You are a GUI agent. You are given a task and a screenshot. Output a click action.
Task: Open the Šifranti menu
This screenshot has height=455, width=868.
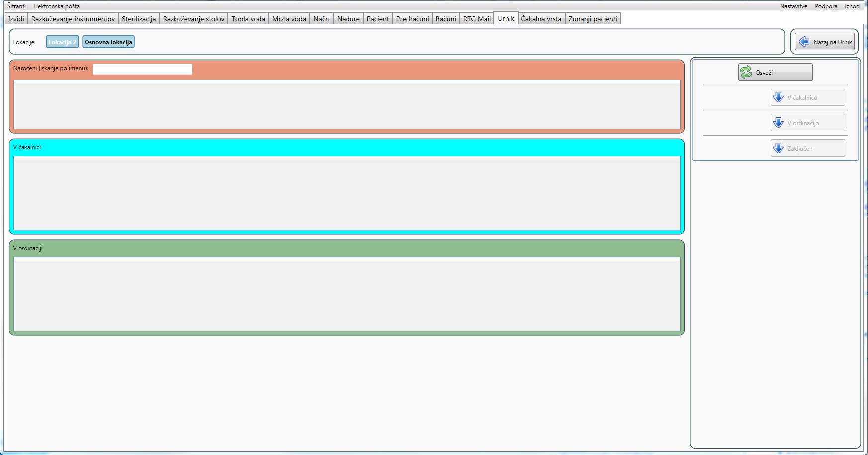coord(16,6)
